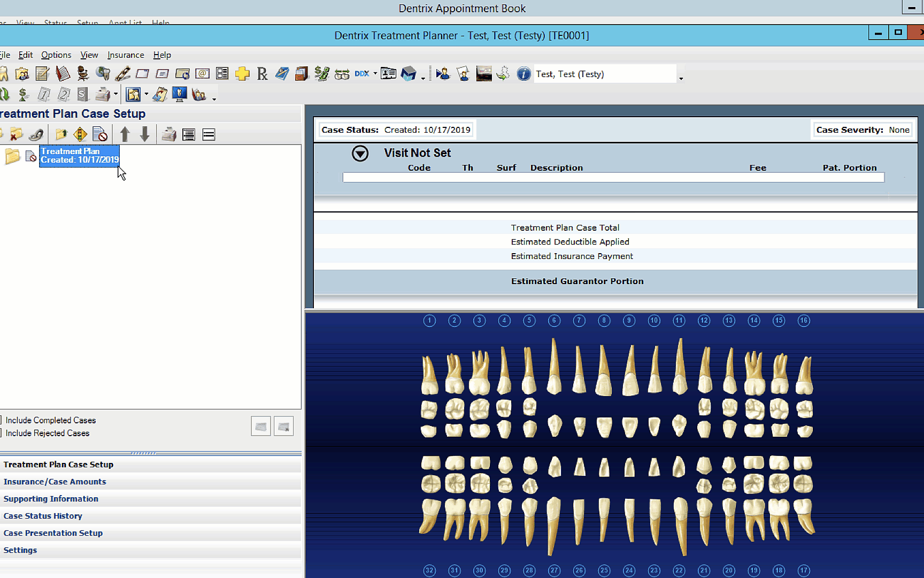
Task: Click the notepad with pencil toolbar icon
Action: [42, 74]
